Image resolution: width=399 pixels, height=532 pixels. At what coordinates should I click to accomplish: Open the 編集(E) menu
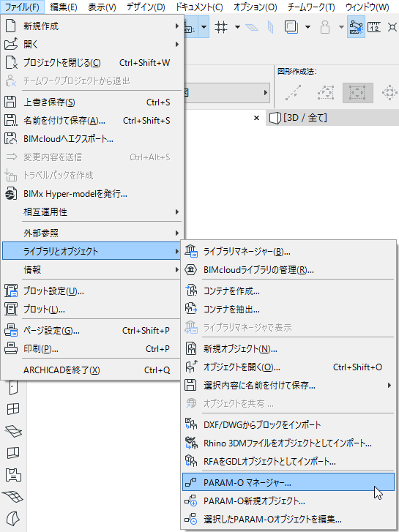(64, 7)
